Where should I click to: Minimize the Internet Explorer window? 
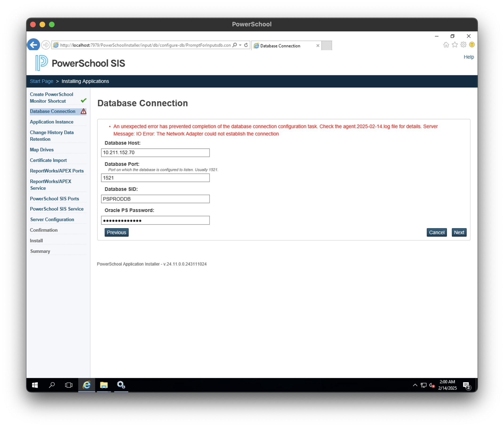(x=437, y=36)
